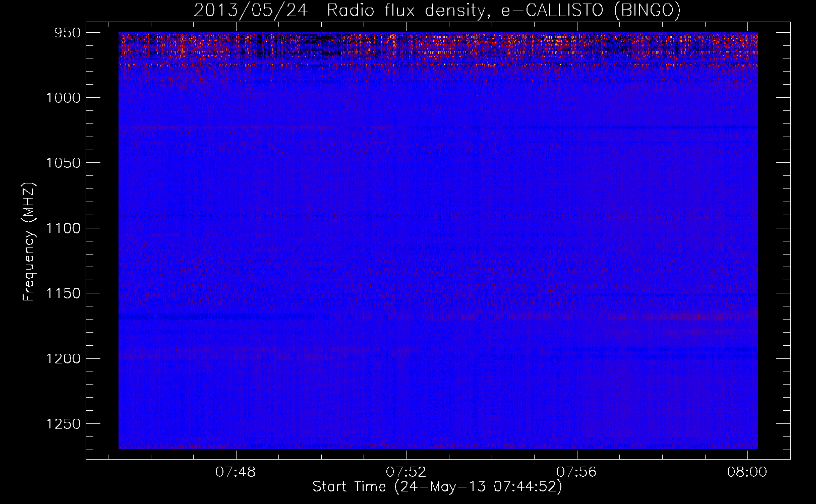Click the 'Start Time (24-May-13 07:44:52)' label
Image resolution: width=816 pixels, height=504 pixels.
[437, 487]
